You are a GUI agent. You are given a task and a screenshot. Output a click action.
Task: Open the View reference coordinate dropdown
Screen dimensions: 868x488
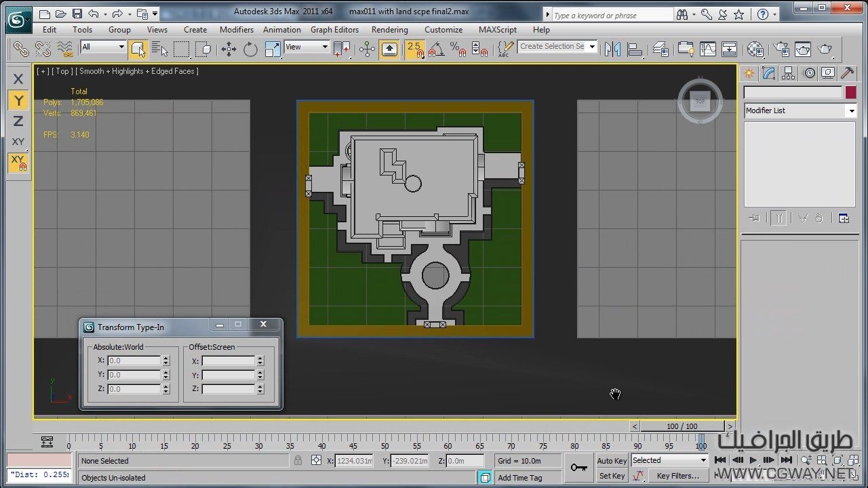click(x=307, y=47)
